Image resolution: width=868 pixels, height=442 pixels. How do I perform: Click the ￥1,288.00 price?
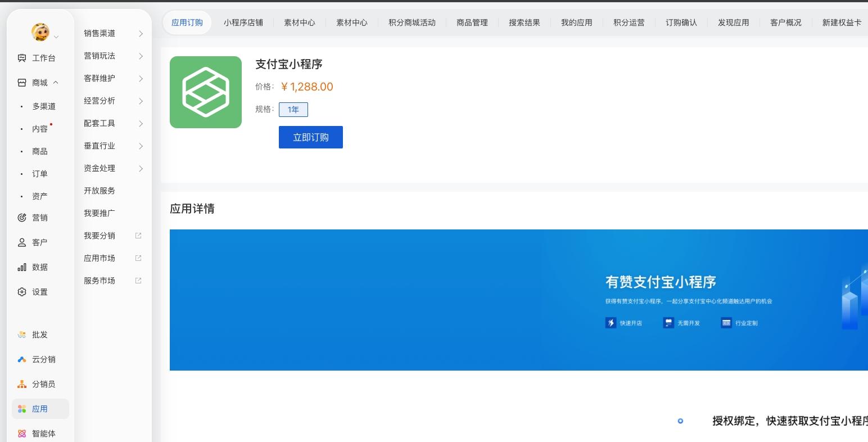[306, 87]
